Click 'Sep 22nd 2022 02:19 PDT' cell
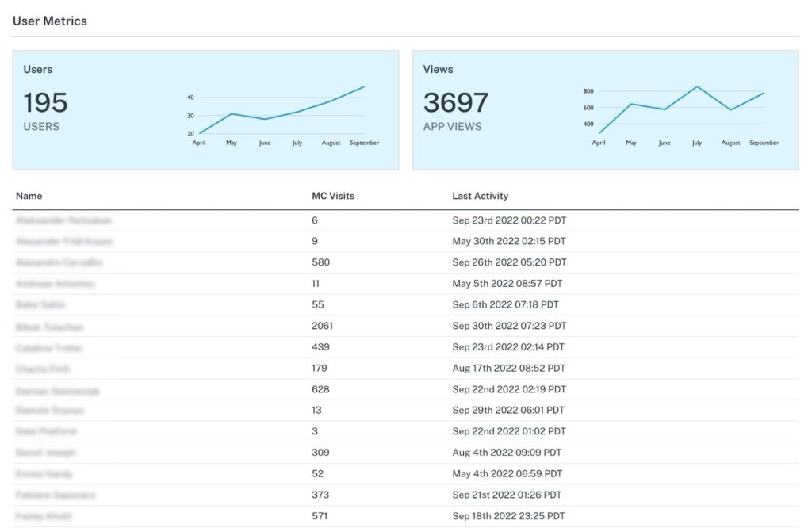This screenshot has height=528, width=812. [x=509, y=389]
